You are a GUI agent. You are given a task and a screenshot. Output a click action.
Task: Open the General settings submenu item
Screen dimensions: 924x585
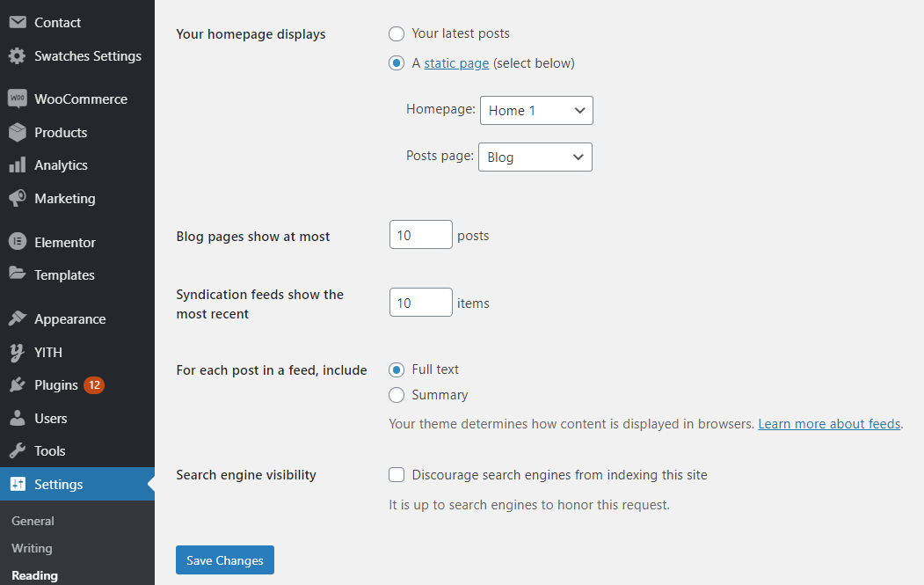pyautogui.click(x=33, y=521)
